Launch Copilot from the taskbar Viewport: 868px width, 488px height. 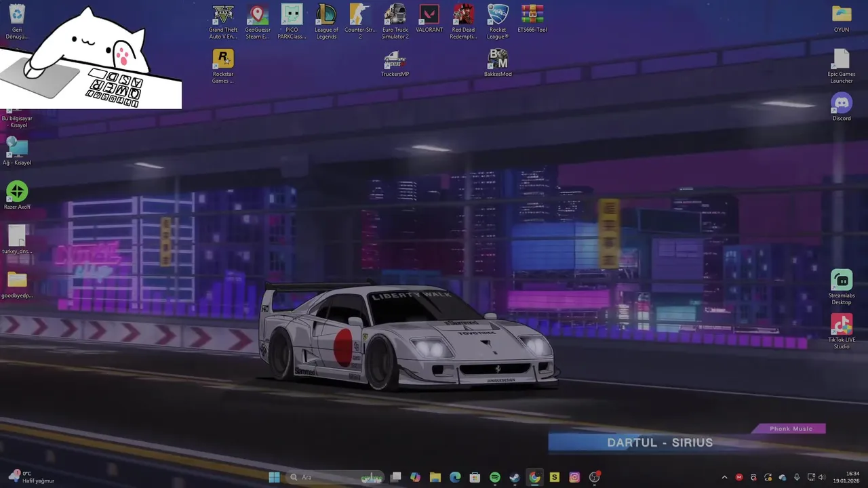[416, 477]
